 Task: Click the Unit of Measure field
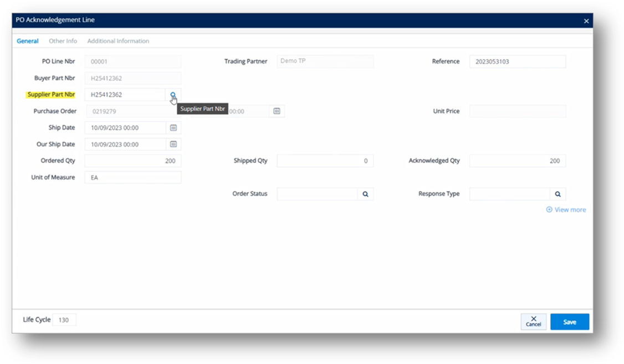click(x=133, y=177)
